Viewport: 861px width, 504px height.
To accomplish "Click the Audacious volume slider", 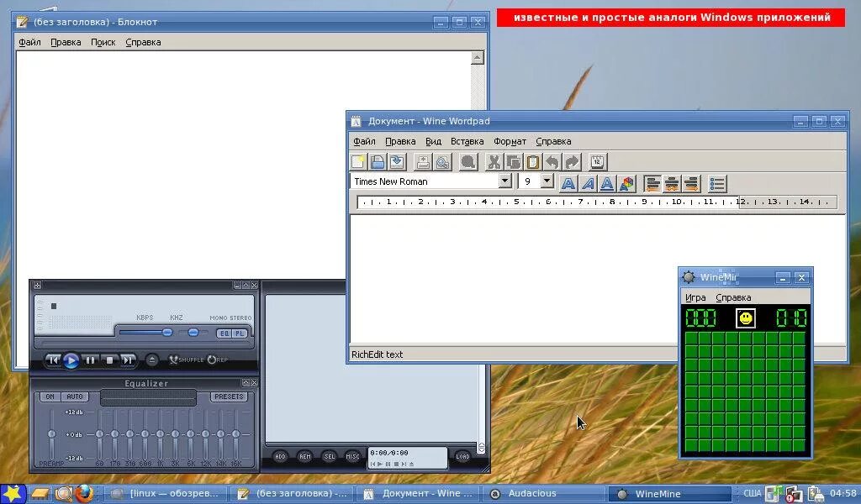I will click(x=145, y=333).
